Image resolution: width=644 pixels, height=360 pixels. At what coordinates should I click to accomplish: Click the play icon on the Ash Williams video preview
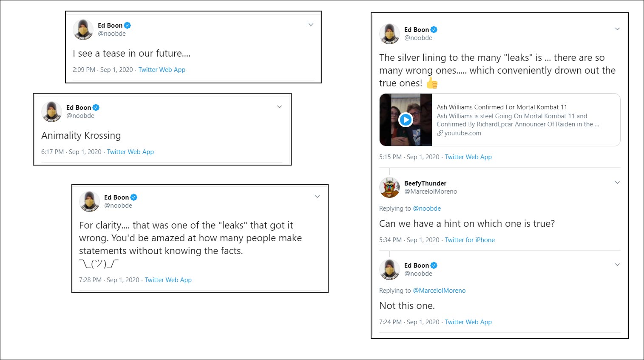406,120
